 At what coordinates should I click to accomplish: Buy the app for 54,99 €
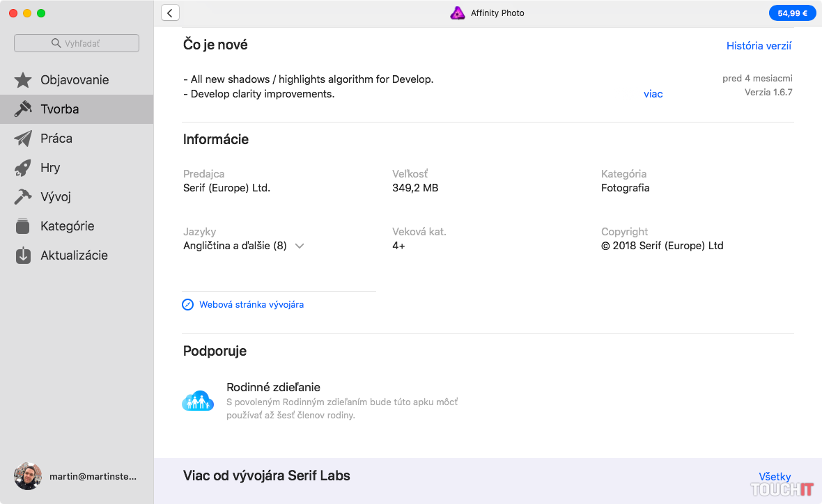pos(792,13)
